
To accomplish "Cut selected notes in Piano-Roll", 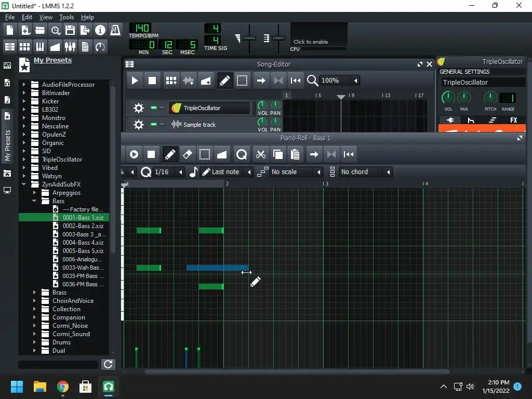I will tap(261, 154).
